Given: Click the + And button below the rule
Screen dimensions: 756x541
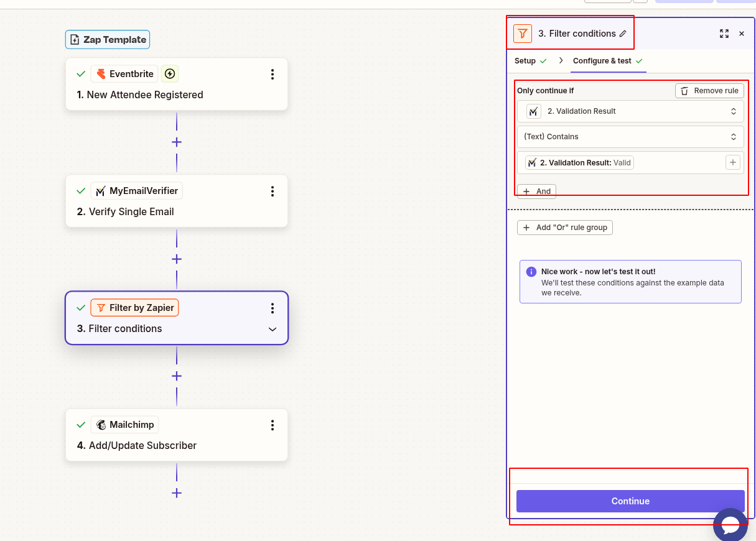Looking at the screenshot, I should tap(536, 191).
